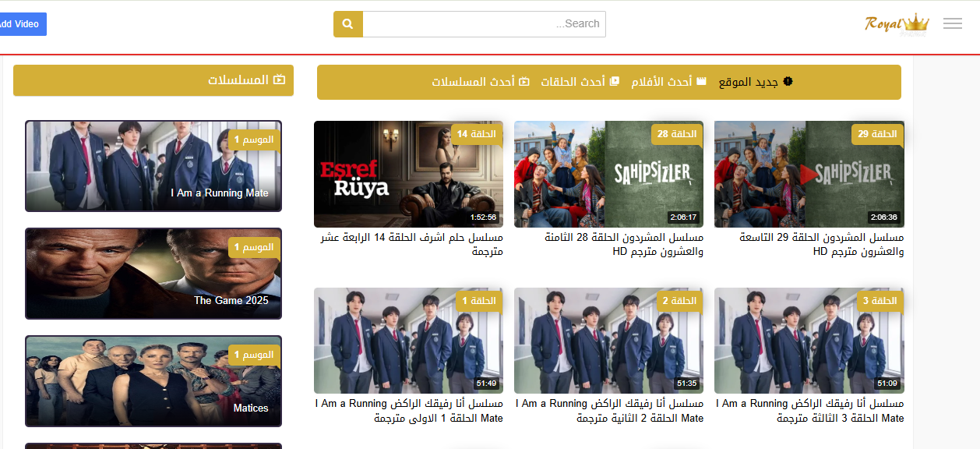This screenshot has width=980, height=449.
Task: Click the 2:06:17 duration label
Action: point(684,217)
